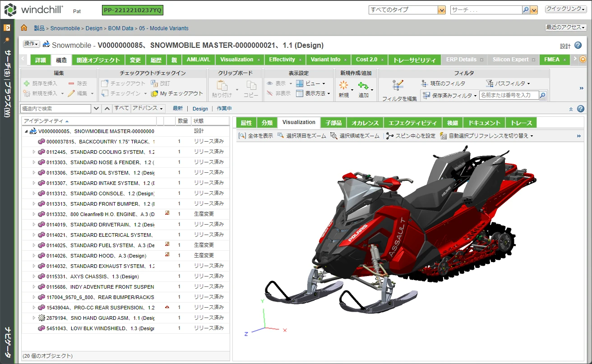This screenshot has height=364, width=592.
Task: Click the すべて button in structure search
Action: pyautogui.click(x=122, y=108)
